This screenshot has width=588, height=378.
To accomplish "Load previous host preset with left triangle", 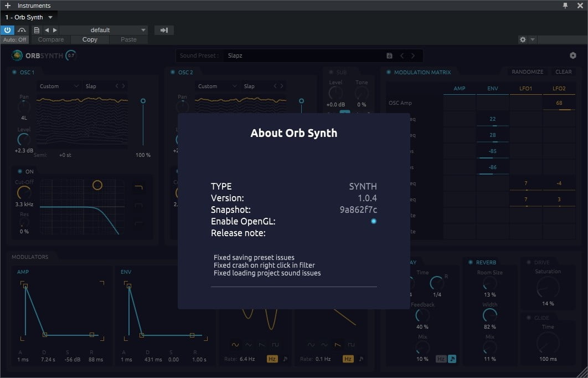I will pos(47,30).
